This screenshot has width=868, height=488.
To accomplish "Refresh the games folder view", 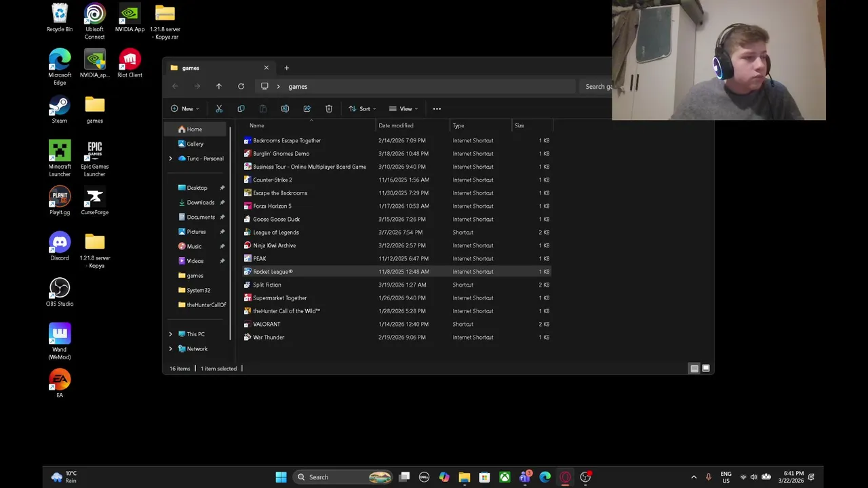I will pos(241,86).
